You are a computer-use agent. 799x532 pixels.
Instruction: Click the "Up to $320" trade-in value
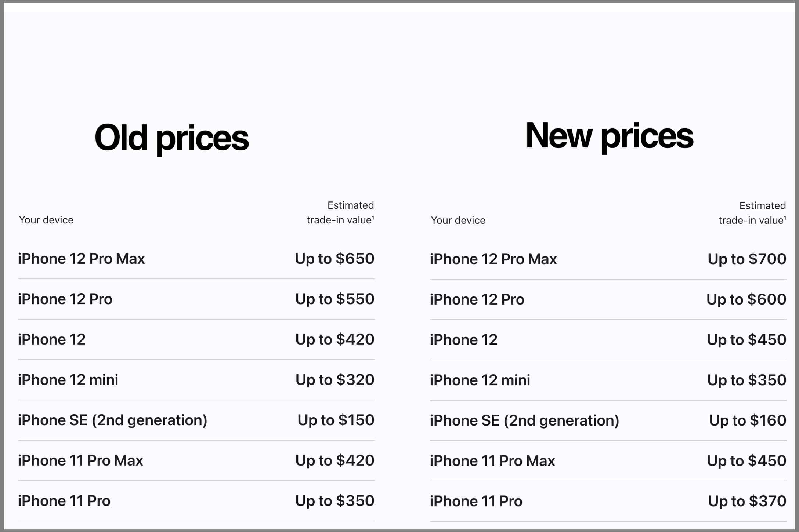click(x=335, y=380)
